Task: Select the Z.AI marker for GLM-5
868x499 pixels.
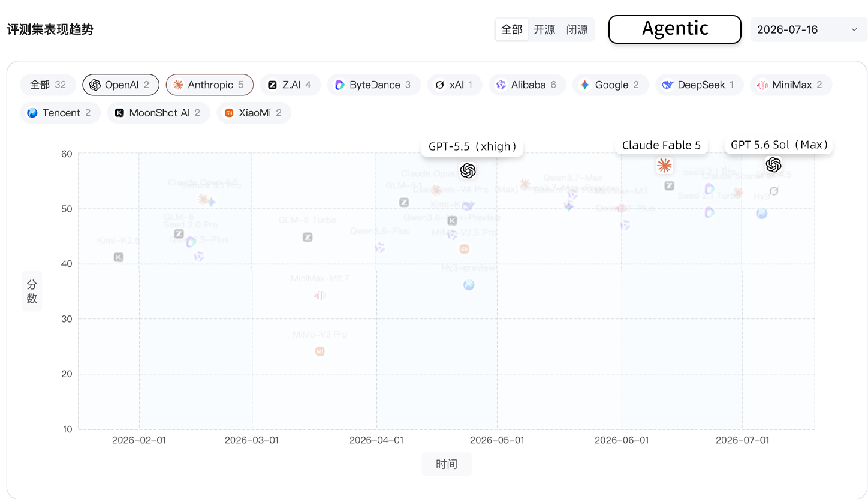Action: pos(179,233)
